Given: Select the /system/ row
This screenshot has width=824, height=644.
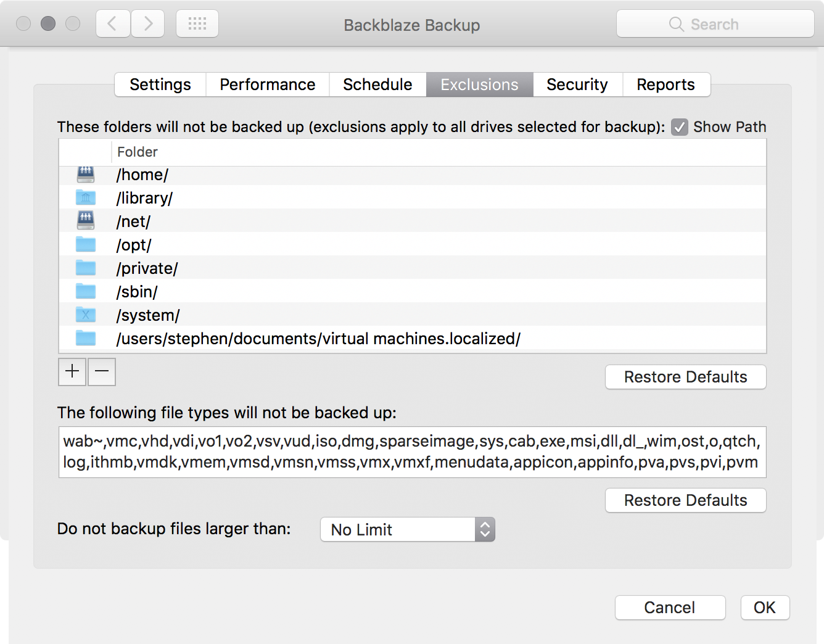Looking at the screenshot, I should coord(413,315).
